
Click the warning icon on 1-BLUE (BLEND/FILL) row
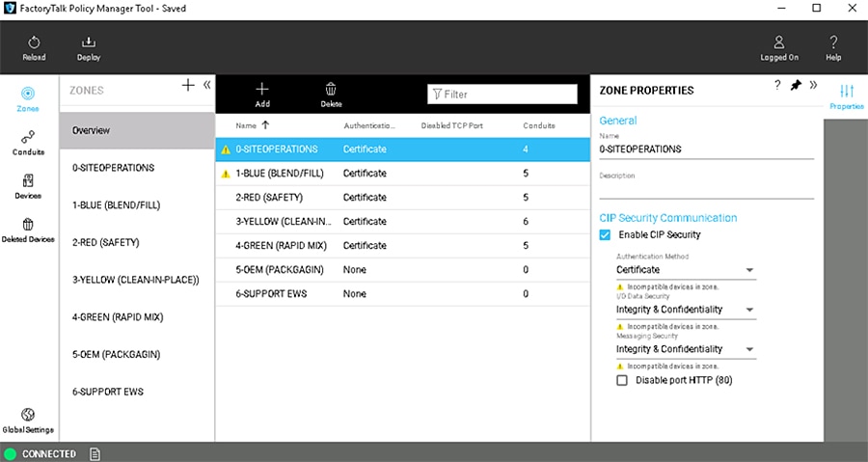coord(226,174)
